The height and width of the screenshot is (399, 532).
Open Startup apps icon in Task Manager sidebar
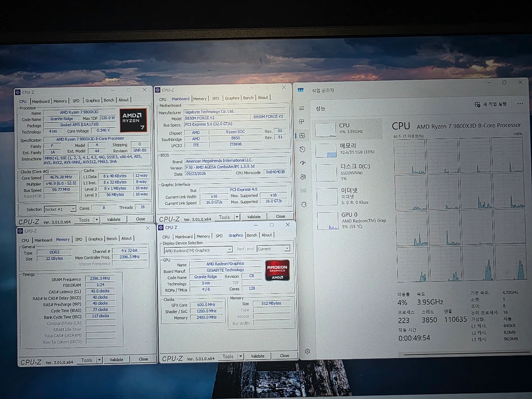(x=303, y=163)
